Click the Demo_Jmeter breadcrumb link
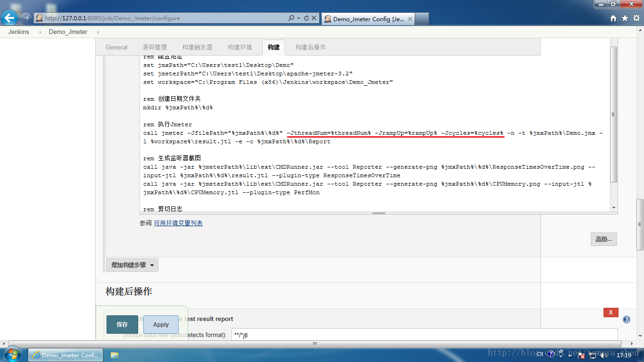Image resolution: width=644 pixels, height=362 pixels. pyautogui.click(x=68, y=32)
